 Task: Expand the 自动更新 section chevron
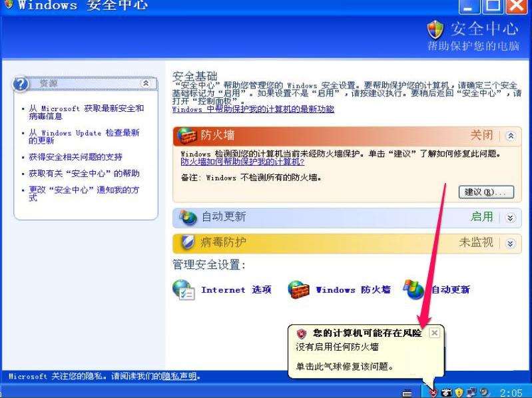pos(510,218)
